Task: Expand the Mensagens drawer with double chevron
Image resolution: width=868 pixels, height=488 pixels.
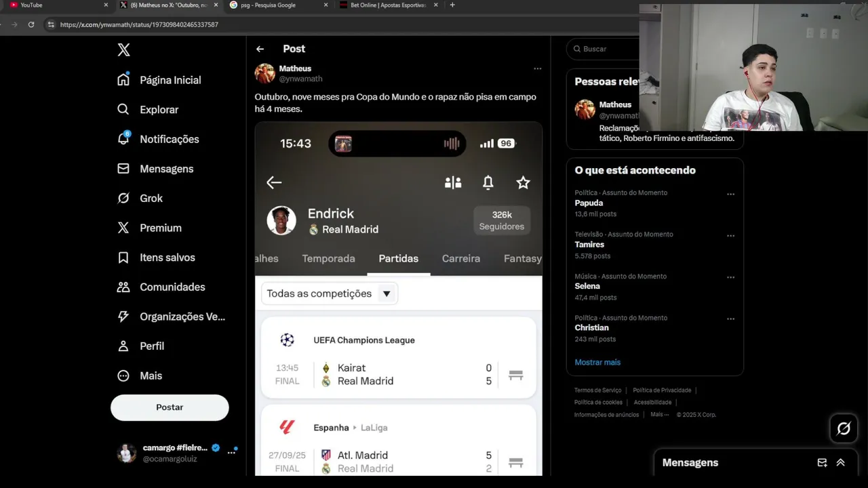Action: pyautogui.click(x=840, y=462)
